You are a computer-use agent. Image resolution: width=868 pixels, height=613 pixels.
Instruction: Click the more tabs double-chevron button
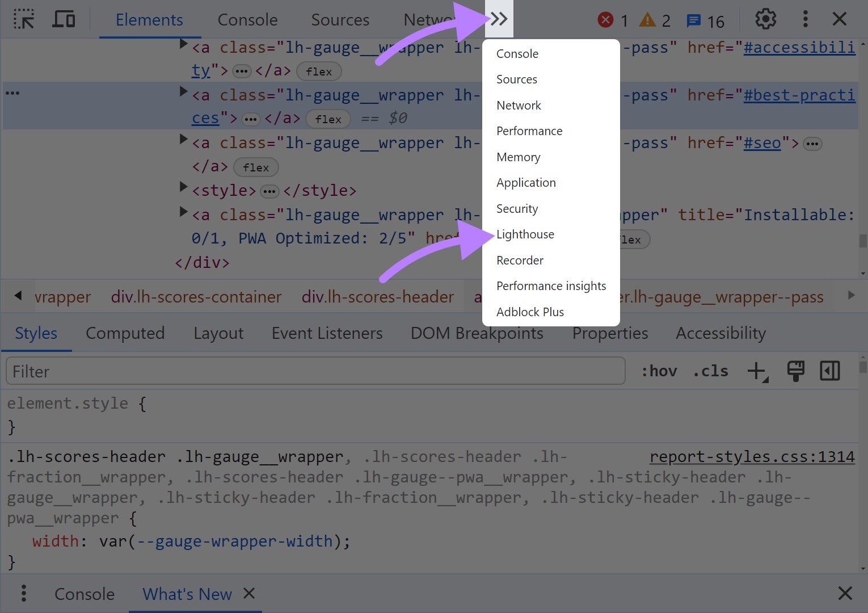[499, 19]
